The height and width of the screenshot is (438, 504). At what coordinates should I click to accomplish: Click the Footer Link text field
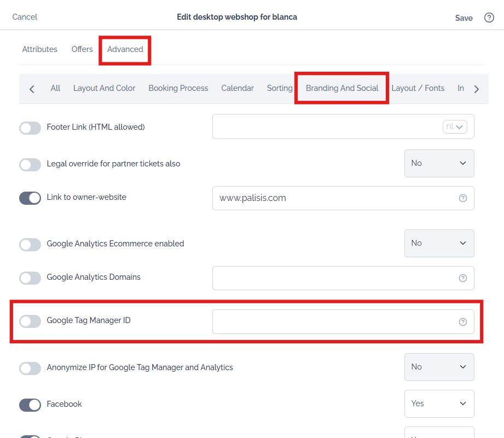click(343, 126)
